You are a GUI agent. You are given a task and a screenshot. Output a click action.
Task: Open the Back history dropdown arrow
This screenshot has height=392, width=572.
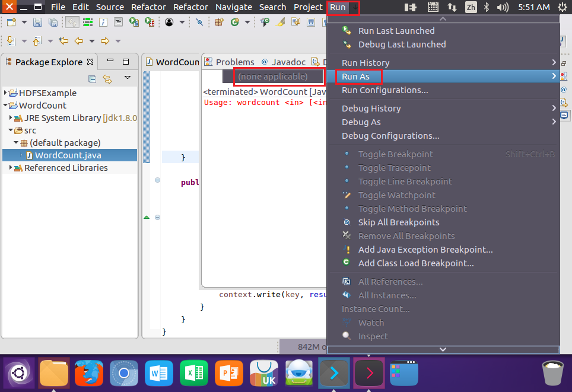92,41
